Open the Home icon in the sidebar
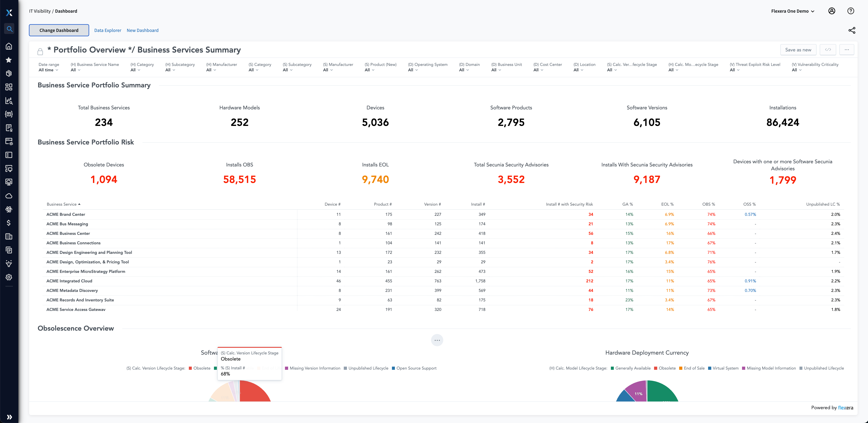The width and height of the screenshot is (868, 423). click(x=9, y=46)
